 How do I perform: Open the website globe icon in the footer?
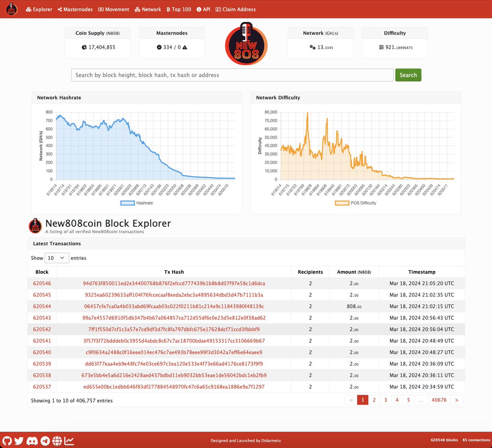pos(57,441)
